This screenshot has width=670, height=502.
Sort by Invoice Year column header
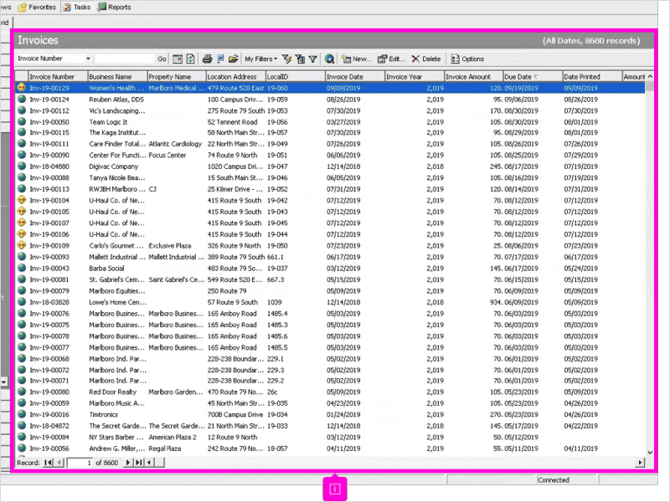tap(415, 76)
